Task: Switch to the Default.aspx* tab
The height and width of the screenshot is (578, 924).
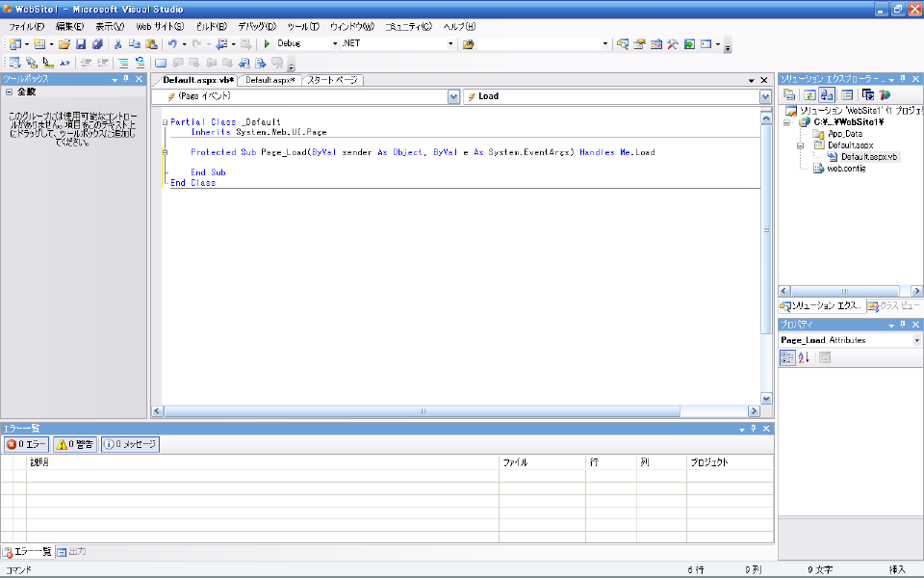Action: tap(269, 80)
